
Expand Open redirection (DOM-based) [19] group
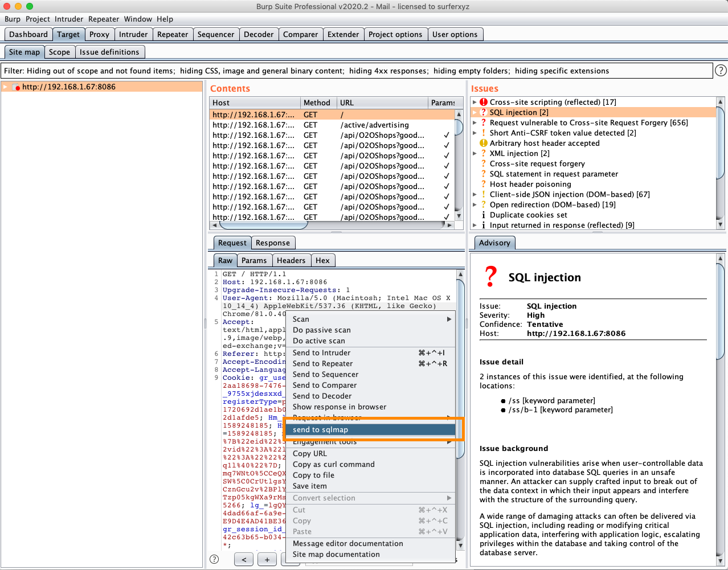pyautogui.click(x=475, y=205)
